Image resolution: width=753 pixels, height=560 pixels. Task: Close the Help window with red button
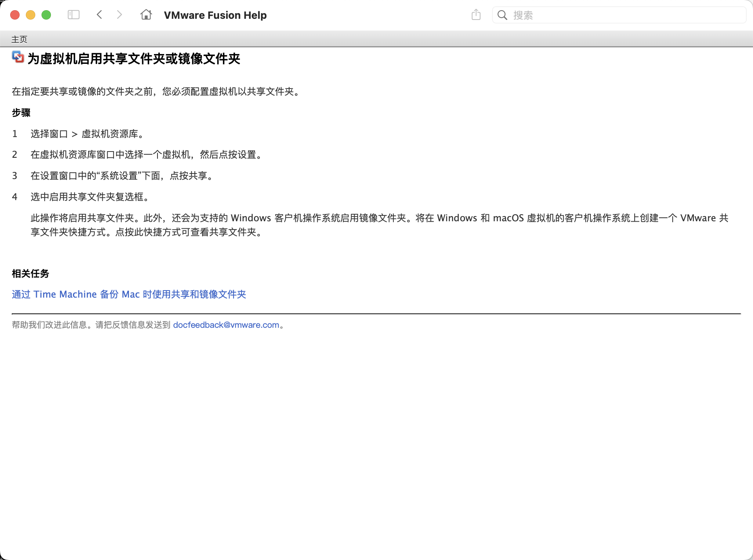pos(15,15)
